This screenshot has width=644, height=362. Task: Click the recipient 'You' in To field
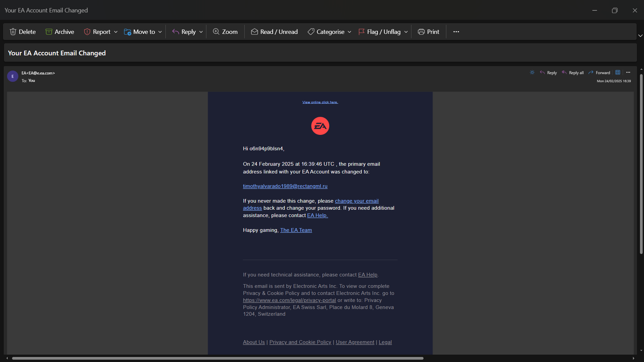[x=32, y=81]
